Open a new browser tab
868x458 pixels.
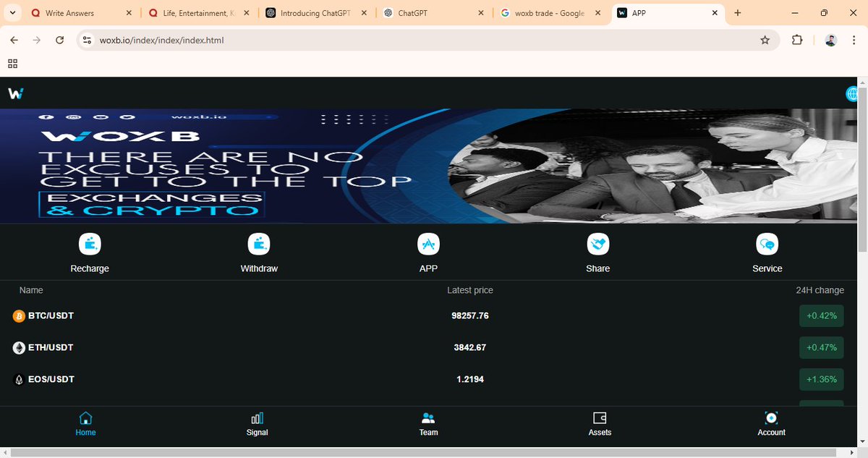coord(737,13)
